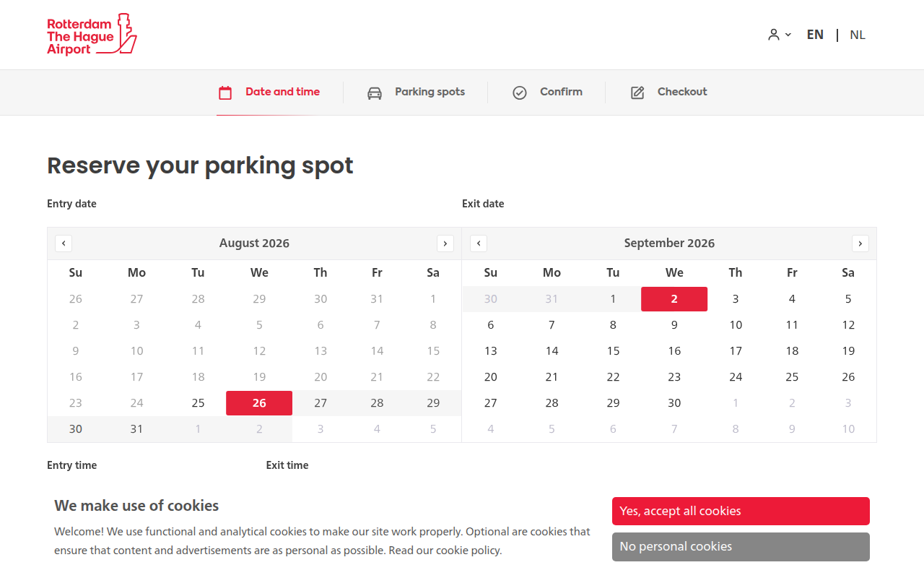Choose August 31 in the entry calendar
Viewport: 924px width, 578px height.
pos(136,429)
